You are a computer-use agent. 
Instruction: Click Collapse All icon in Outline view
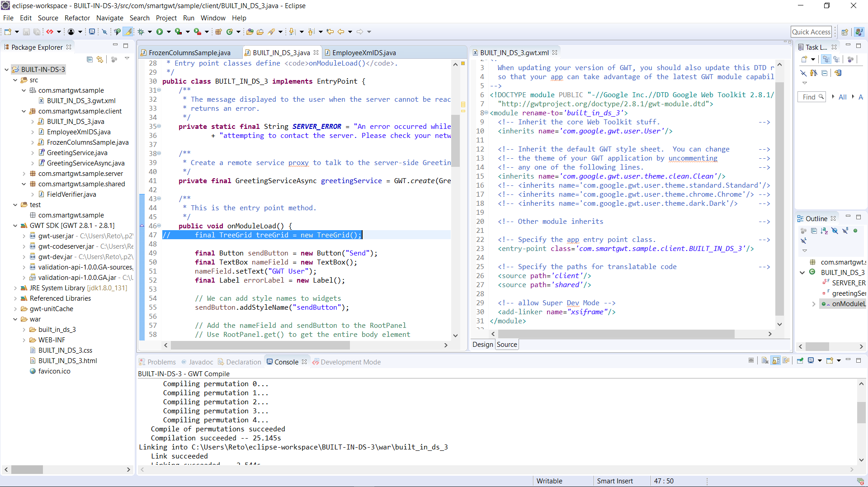click(x=814, y=231)
